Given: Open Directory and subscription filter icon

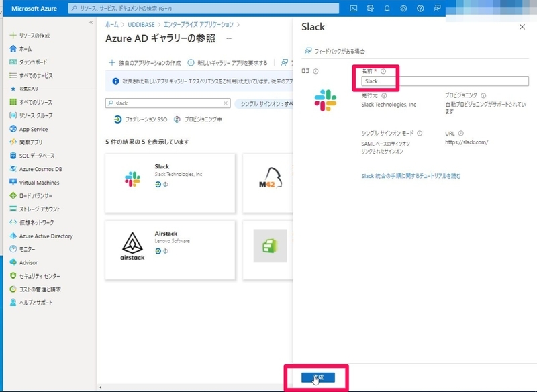Looking at the screenshot, I should [x=371, y=9].
